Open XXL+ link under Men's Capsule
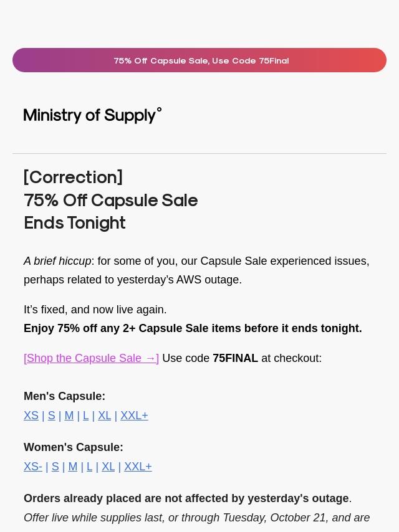Image resolution: width=399 pixels, height=532 pixels. [134, 416]
